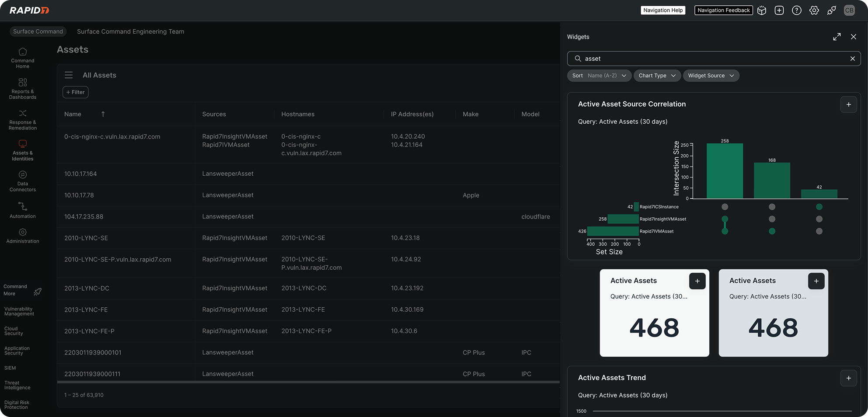Open asset 2013-LYNC-DC name cell

87,288
